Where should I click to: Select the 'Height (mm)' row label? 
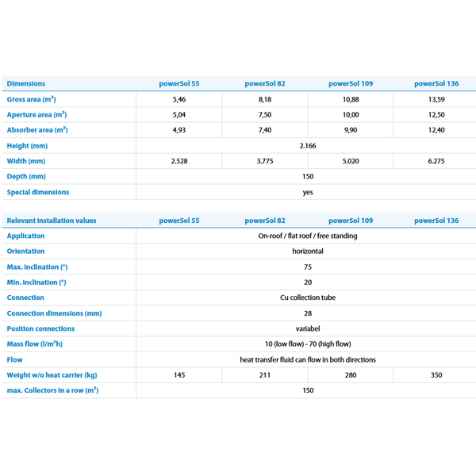click(x=27, y=146)
